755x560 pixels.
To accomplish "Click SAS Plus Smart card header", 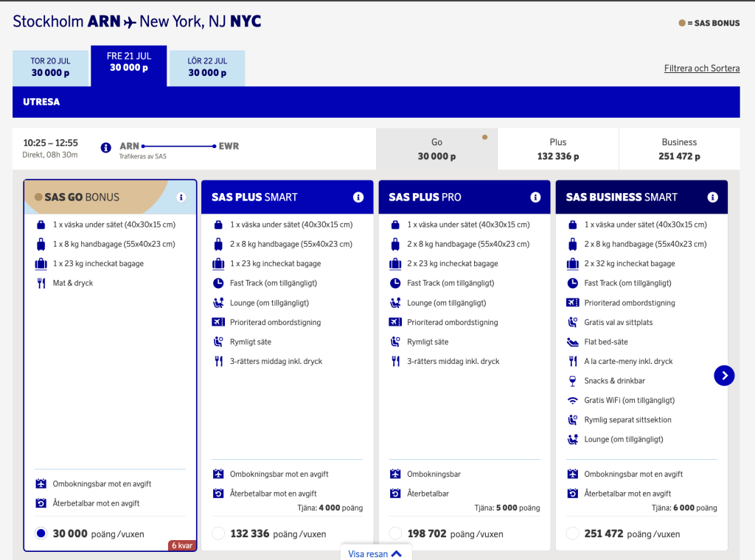I will [x=288, y=197].
